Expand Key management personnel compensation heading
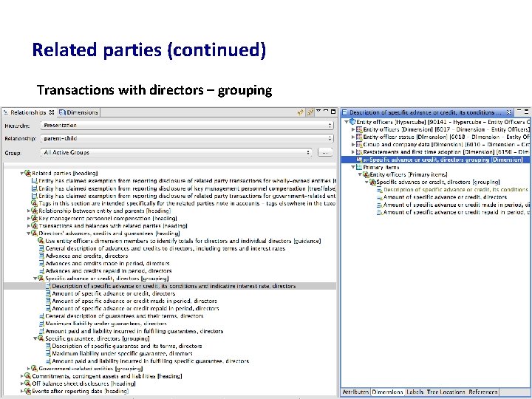 [x=29, y=219]
